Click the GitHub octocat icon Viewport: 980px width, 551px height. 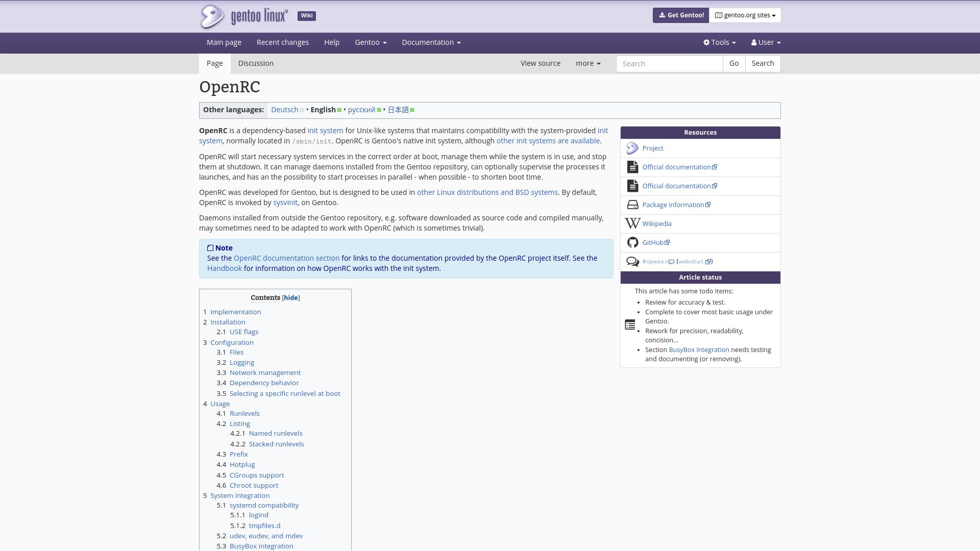(x=632, y=243)
